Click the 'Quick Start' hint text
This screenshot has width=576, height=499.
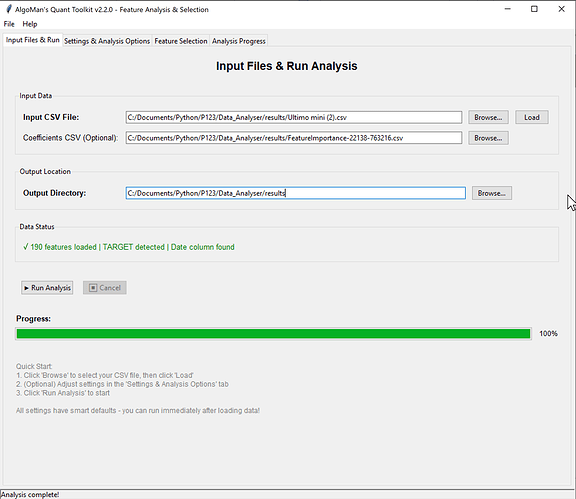pos(34,366)
